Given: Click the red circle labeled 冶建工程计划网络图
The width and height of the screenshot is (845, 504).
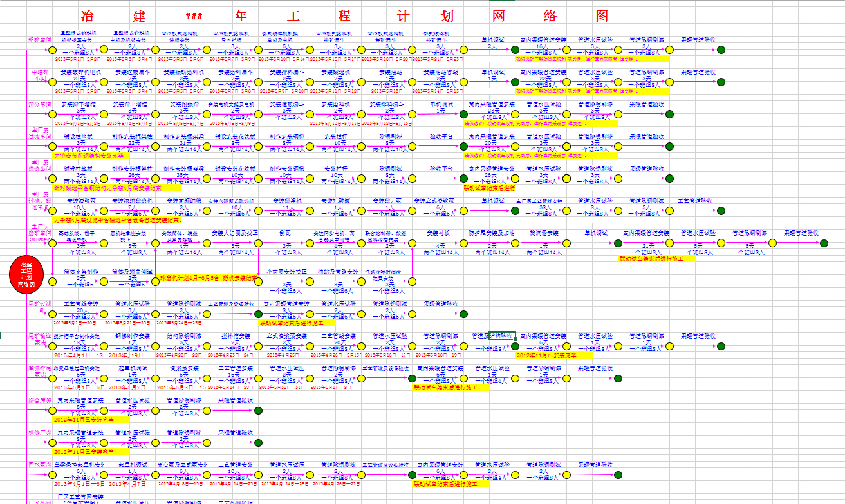Looking at the screenshot, I should click(x=26, y=274).
